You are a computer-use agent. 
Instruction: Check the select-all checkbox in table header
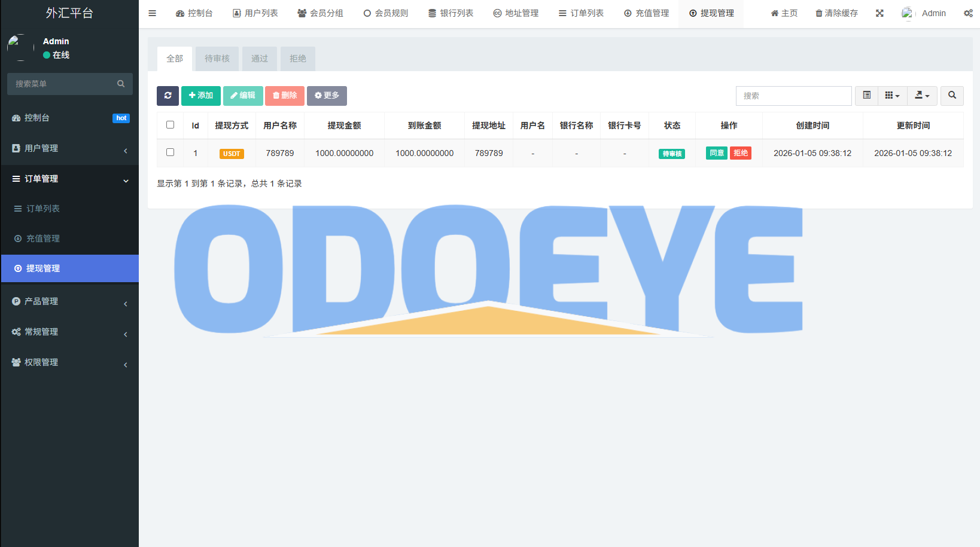(x=171, y=125)
